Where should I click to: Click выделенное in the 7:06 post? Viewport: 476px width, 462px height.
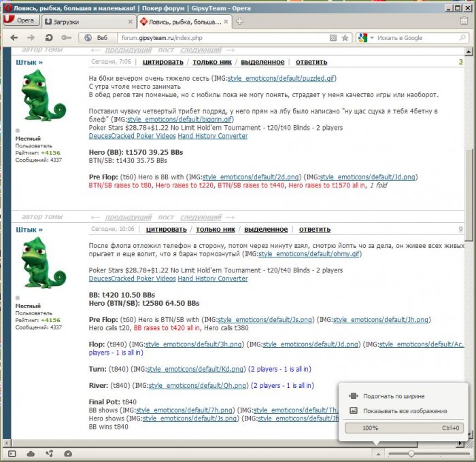pyautogui.click(x=262, y=62)
